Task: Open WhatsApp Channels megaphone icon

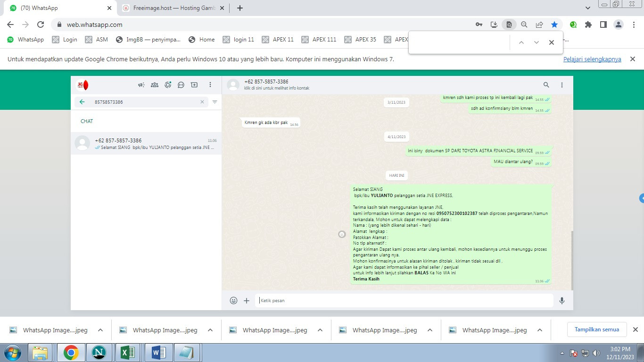Action: coord(141,85)
